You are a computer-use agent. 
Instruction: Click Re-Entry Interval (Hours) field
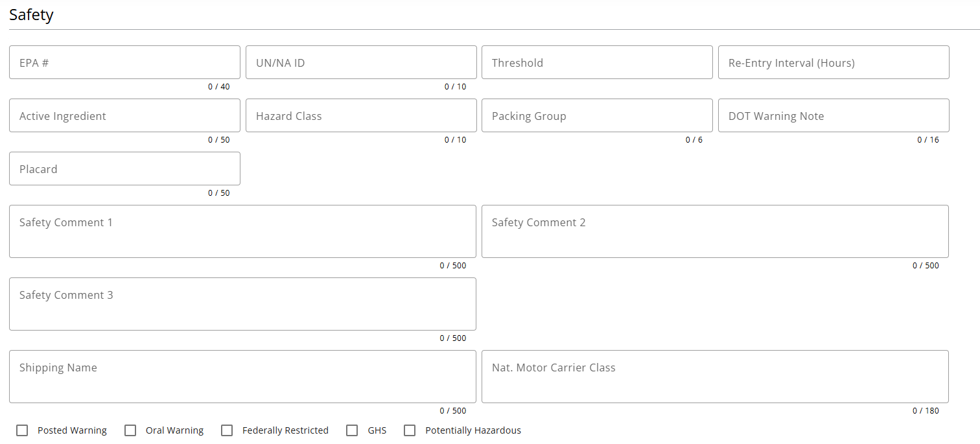(x=834, y=63)
